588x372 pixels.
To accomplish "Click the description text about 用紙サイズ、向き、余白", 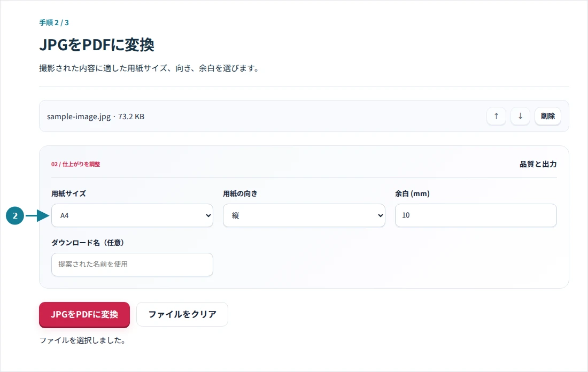I will (x=149, y=68).
